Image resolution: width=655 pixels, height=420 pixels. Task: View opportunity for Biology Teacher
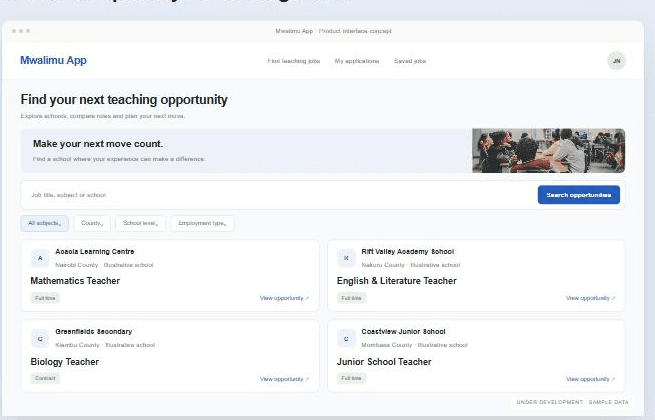point(284,379)
